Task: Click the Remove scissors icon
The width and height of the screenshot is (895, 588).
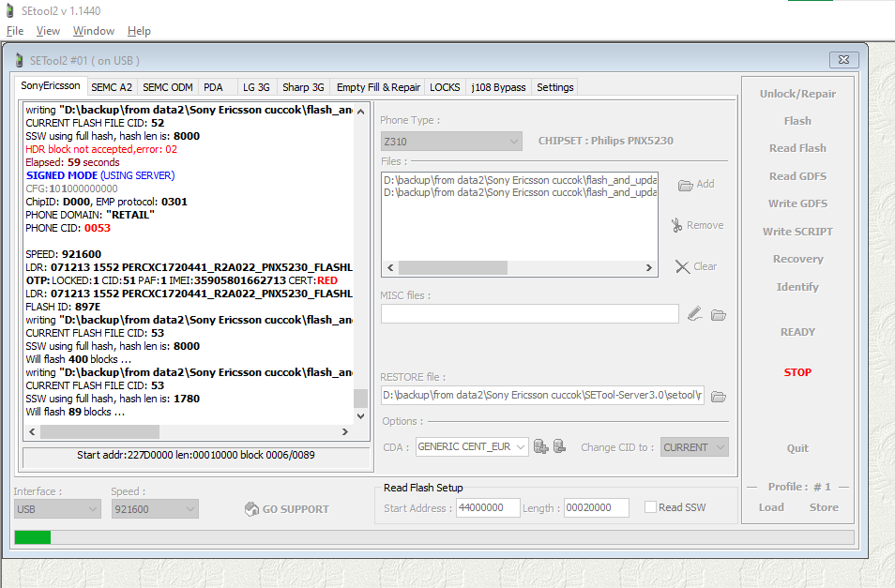Action: pos(676,225)
